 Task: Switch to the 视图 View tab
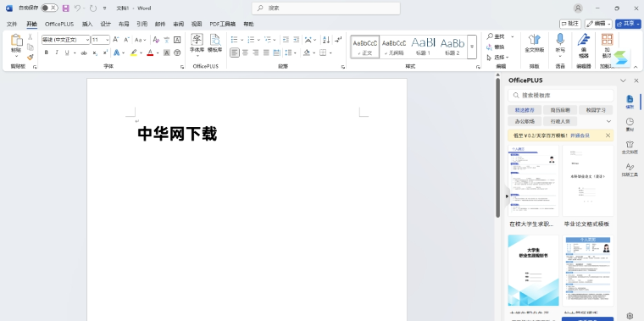click(197, 24)
